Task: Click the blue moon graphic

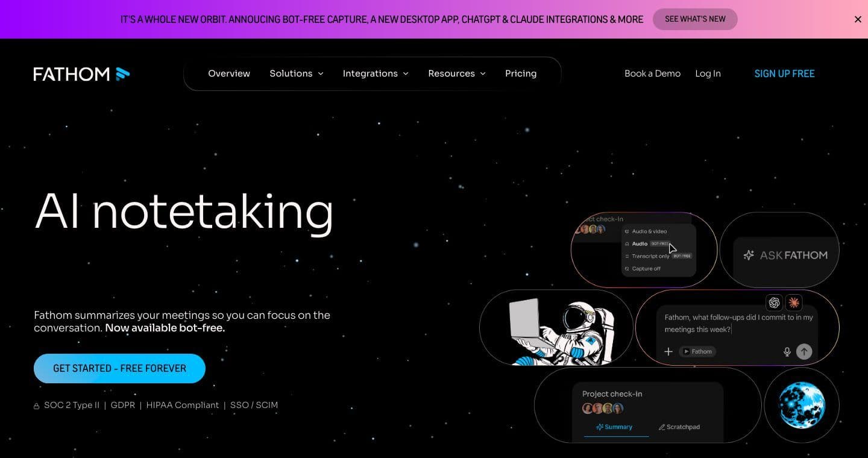Action: (801, 405)
